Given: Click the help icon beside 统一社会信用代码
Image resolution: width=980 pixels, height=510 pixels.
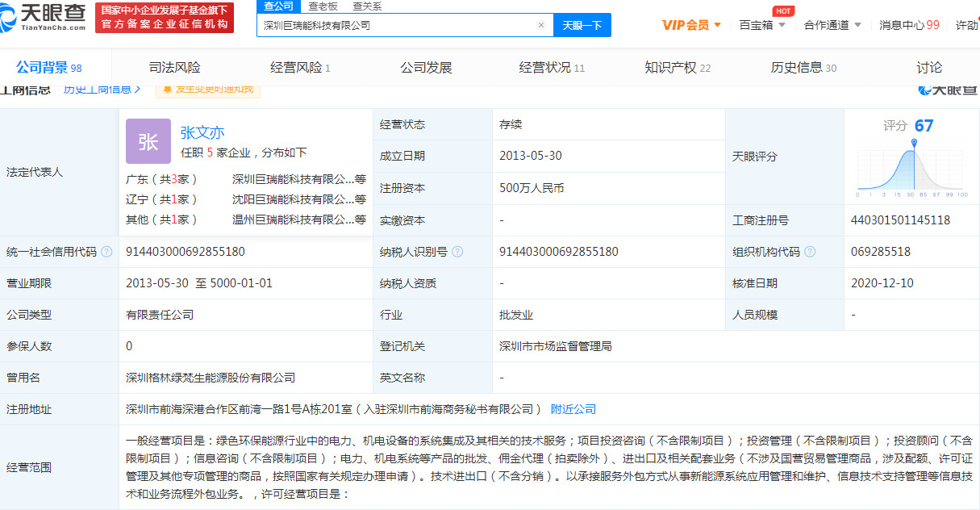Looking at the screenshot, I should tap(106, 252).
